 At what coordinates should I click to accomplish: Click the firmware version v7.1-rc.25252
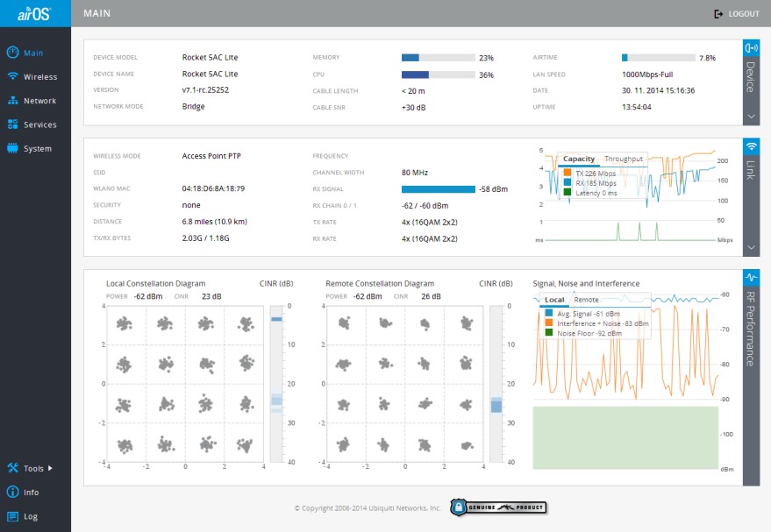tap(205, 90)
